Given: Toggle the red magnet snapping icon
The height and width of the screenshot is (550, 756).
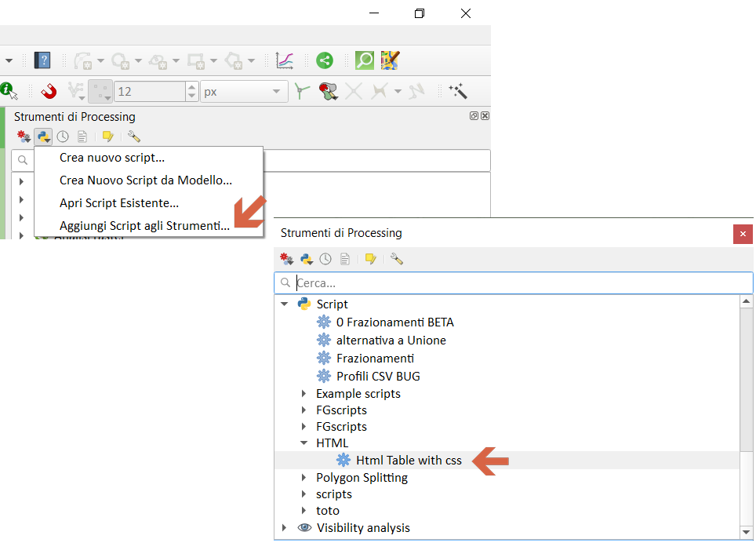Looking at the screenshot, I should (x=49, y=92).
